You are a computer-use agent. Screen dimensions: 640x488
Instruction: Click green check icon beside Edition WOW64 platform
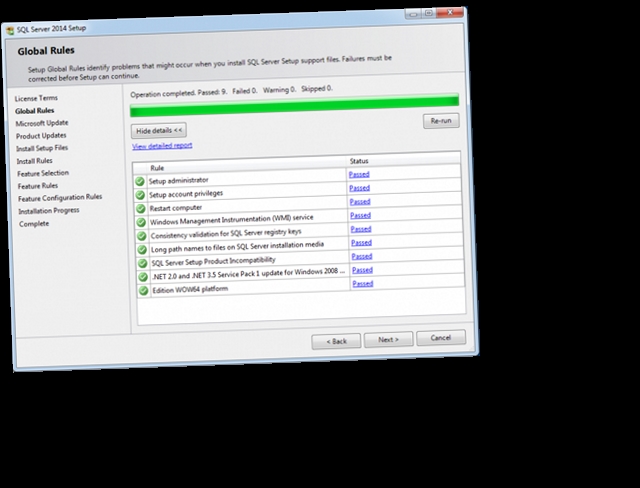click(143, 291)
